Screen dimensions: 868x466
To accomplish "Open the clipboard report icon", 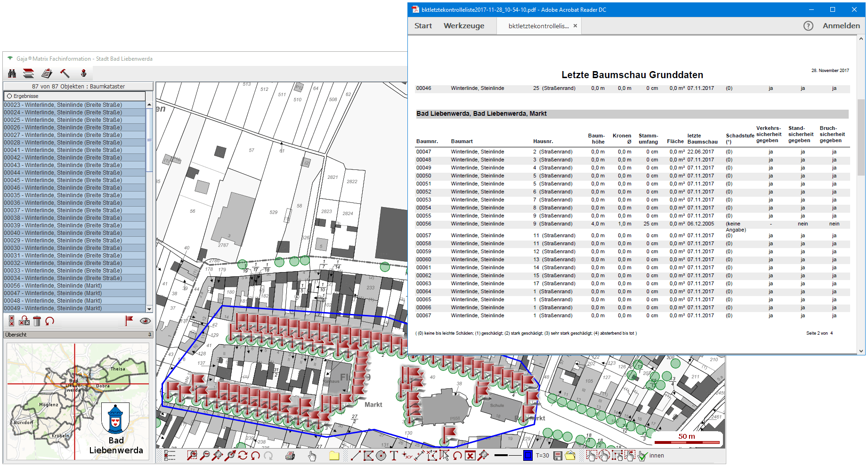I will [x=47, y=73].
